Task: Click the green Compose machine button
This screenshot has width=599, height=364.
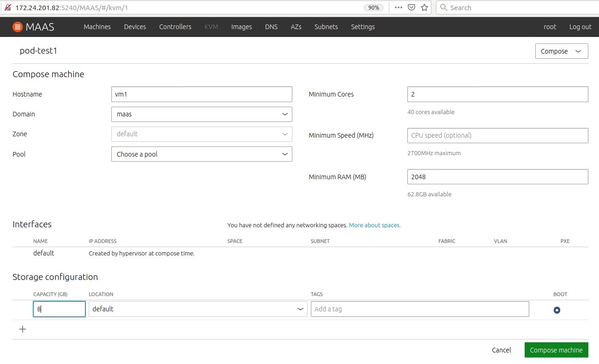Action: (x=557, y=350)
